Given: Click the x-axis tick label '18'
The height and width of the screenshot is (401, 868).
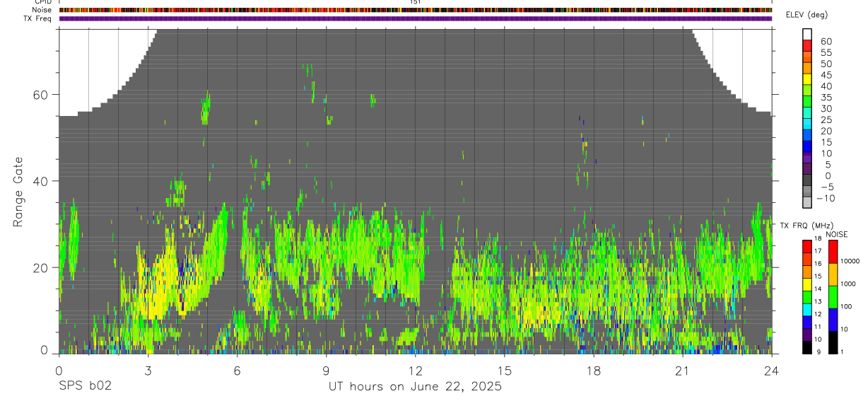Looking at the screenshot, I should click(x=593, y=370).
